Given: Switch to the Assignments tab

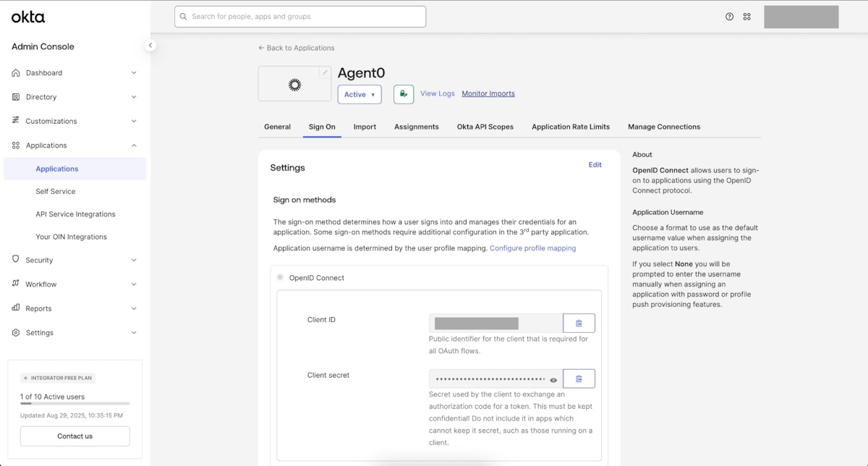Looking at the screenshot, I should tap(416, 127).
